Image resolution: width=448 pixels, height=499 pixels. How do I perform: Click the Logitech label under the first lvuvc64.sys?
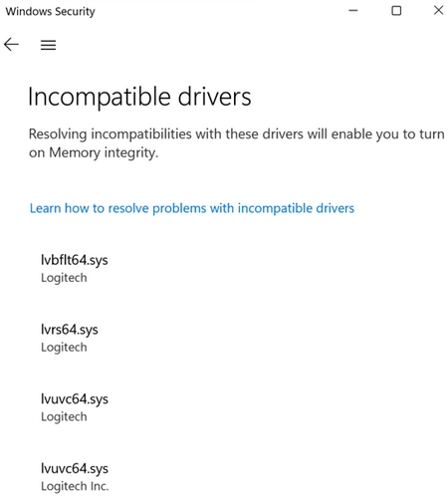[64, 416]
